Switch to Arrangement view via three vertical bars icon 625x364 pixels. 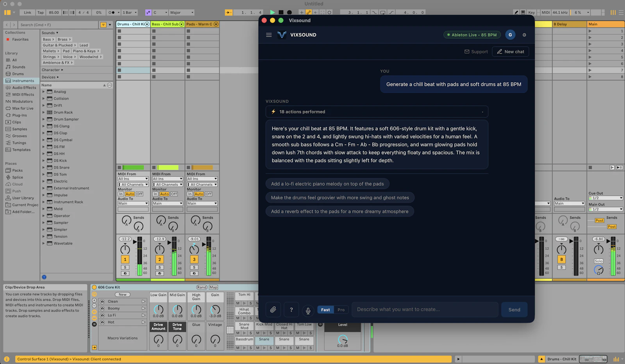point(613,12)
